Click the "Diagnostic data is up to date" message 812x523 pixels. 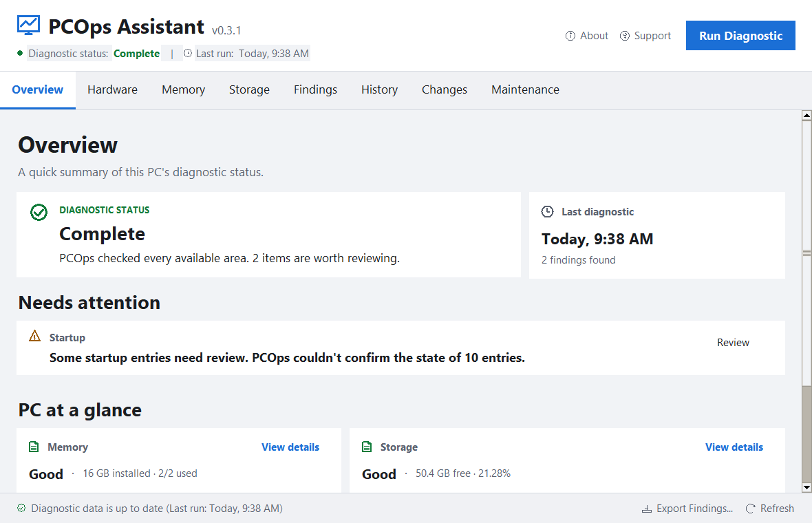[157, 509]
